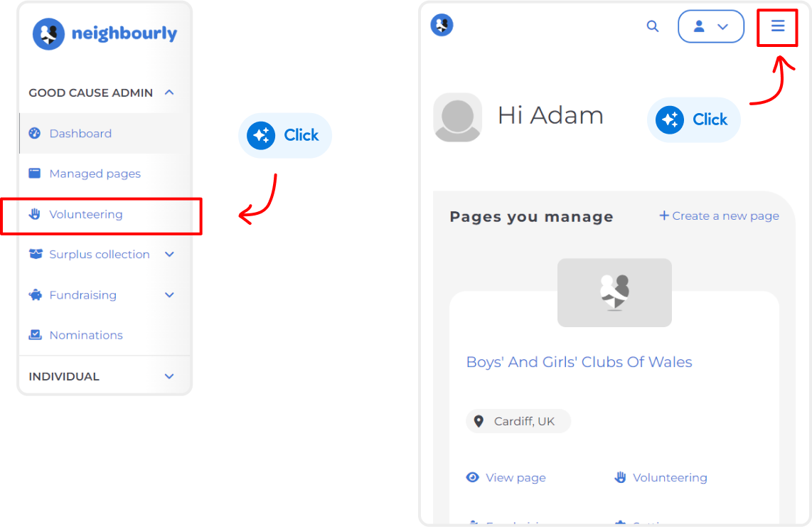Click the Fundraising piggy bank icon
The height and width of the screenshot is (527, 812).
point(36,295)
